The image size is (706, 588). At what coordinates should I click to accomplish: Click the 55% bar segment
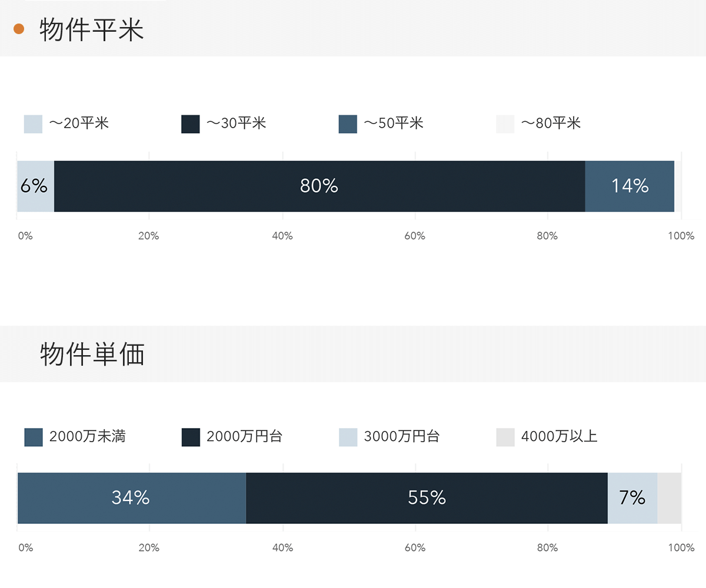427,498
